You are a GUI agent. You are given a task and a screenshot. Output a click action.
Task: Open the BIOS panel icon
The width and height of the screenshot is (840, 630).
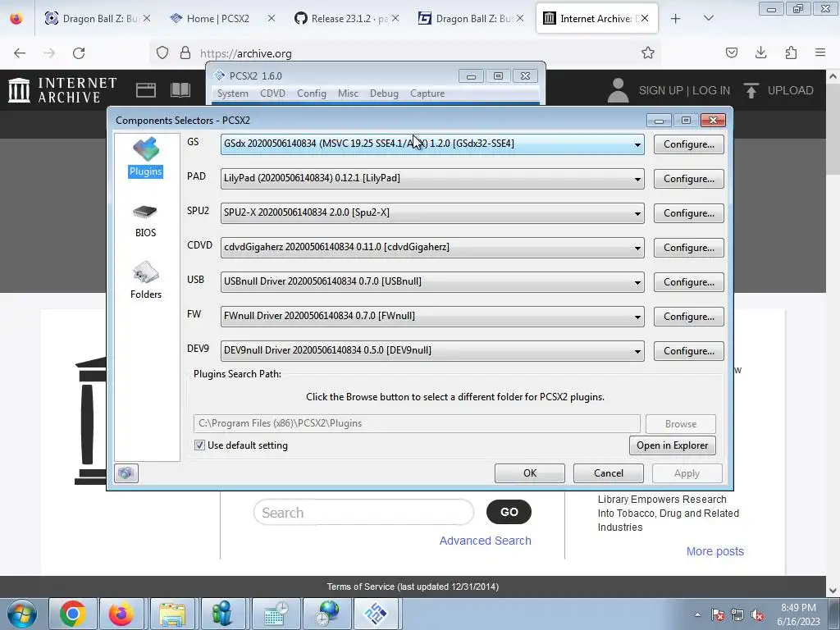(145, 221)
